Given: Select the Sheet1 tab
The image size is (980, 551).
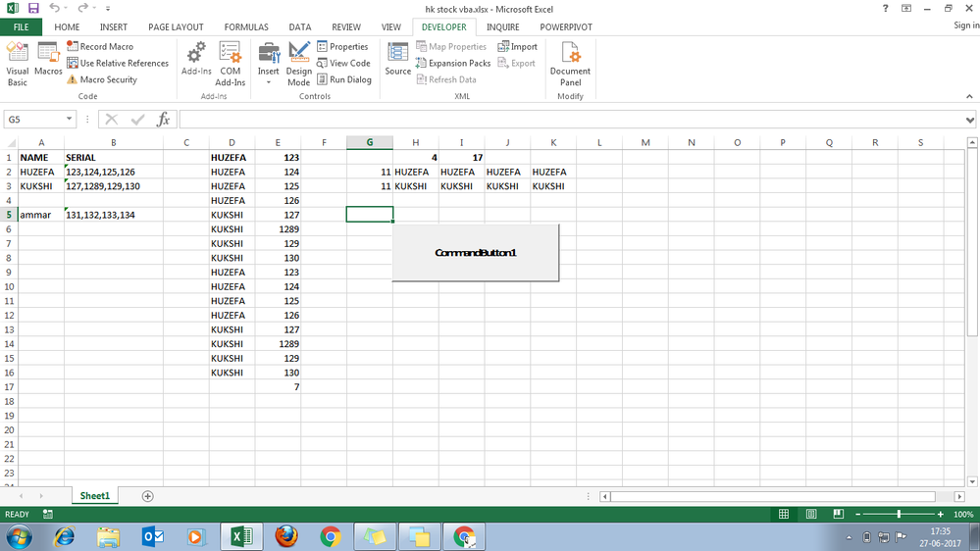Looking at the screenshot, I should [94, 495].
